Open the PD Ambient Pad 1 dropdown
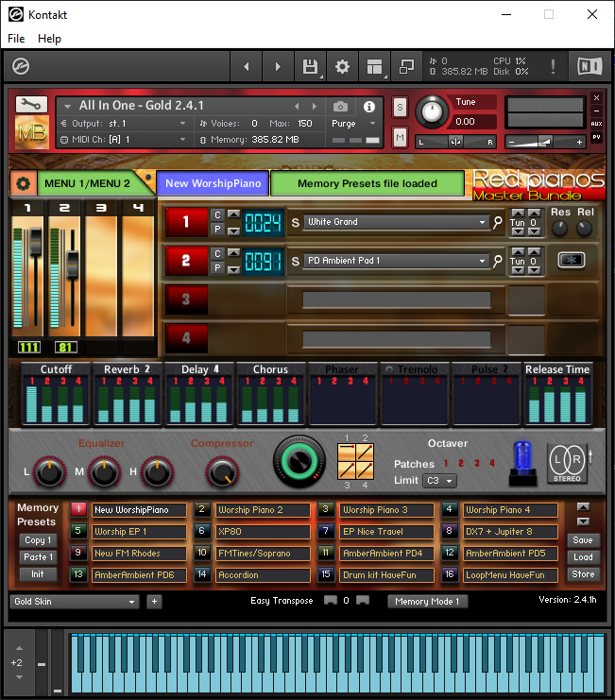 pos(396,261)
